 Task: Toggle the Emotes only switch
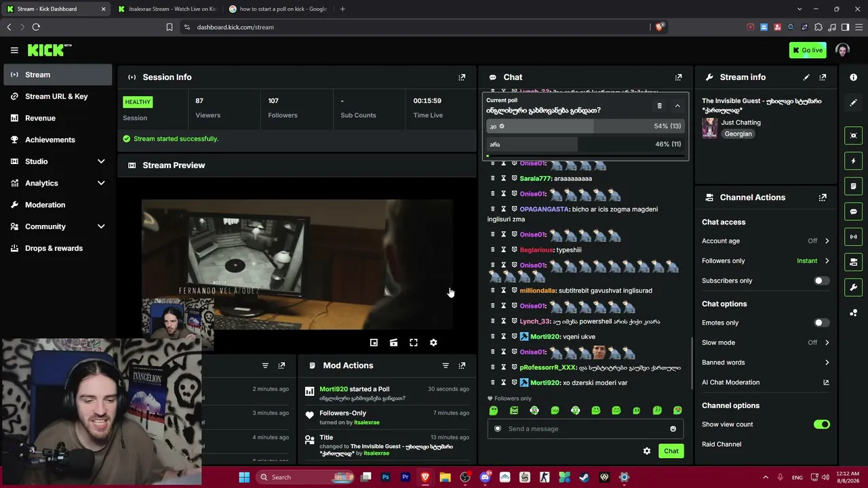pyautogui.click(x=821, y=323)
